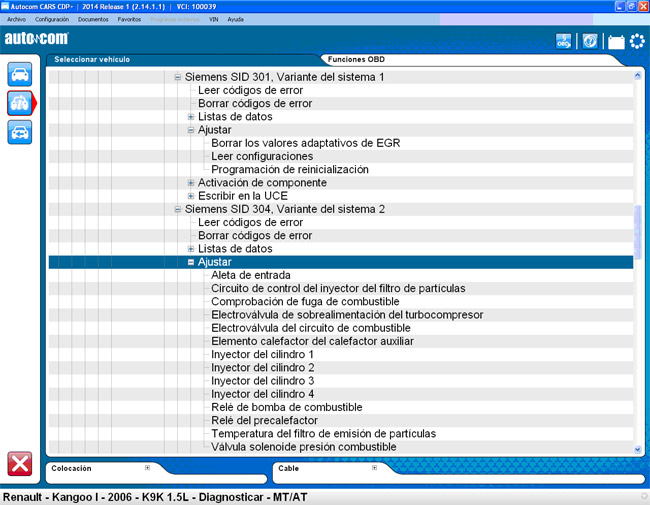The width and height of the screenshot is (650, 505).
Task: Select Borrar los valores adaptativos de EGR
Action: click(x=306, y=143)
